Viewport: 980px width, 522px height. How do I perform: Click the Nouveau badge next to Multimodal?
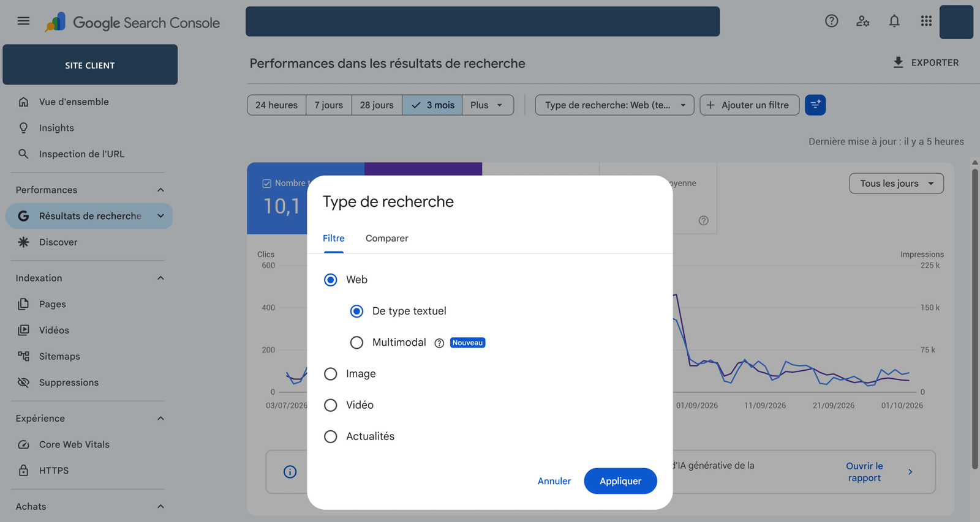pos(468,343)
